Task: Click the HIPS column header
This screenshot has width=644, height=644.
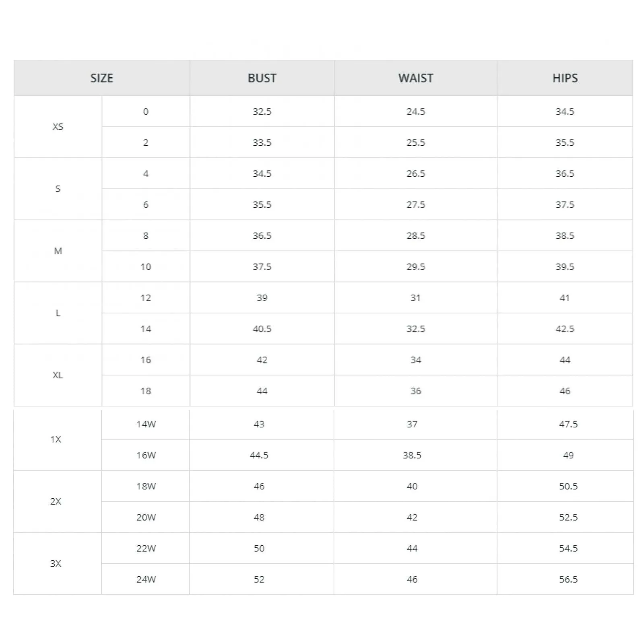Action: click(x=565, y=78)
